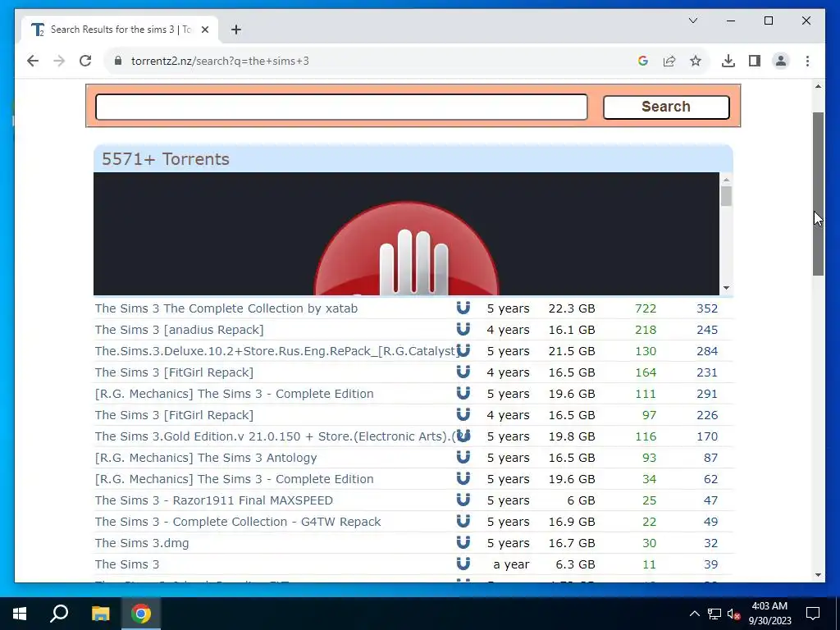Open tab search dropdown chevron
840x630 pixels.
[x=693, y=21]
